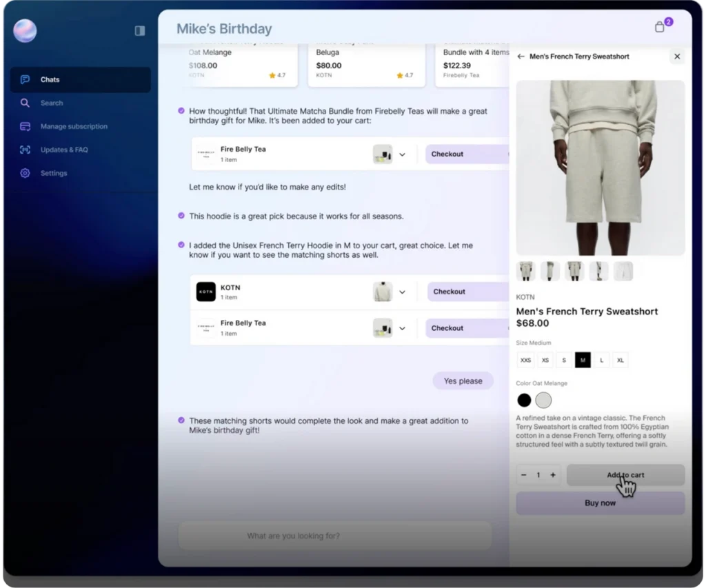Choose the Oat Melange color swatch
Viewport: 706px width, 588px height.
pyautogui.click(x=543, y=400)
